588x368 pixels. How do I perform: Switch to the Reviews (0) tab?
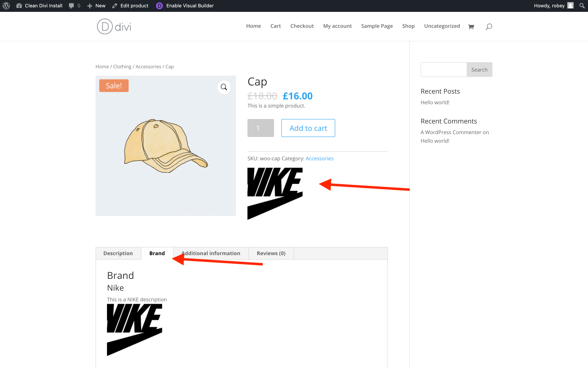point(271,253)
